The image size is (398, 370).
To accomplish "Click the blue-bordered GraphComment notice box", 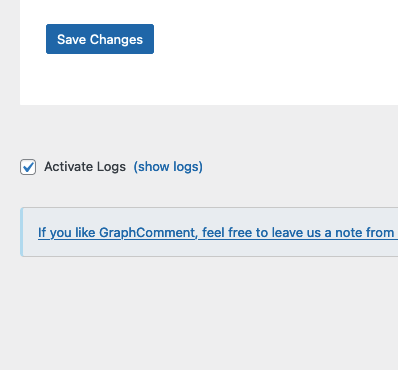I will click(x=209, y=232).
